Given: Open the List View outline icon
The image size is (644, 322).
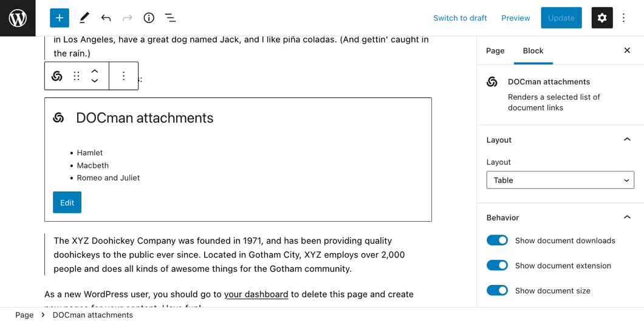Looking at the screenshot, I should click(x=170, y=18).
